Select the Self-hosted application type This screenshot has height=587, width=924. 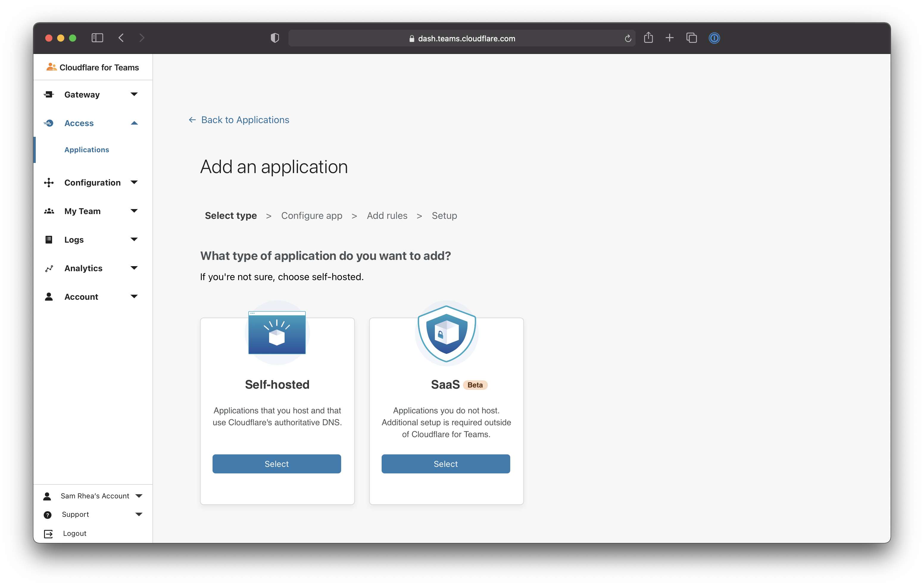pyautogui.click(x=277, y=464)
